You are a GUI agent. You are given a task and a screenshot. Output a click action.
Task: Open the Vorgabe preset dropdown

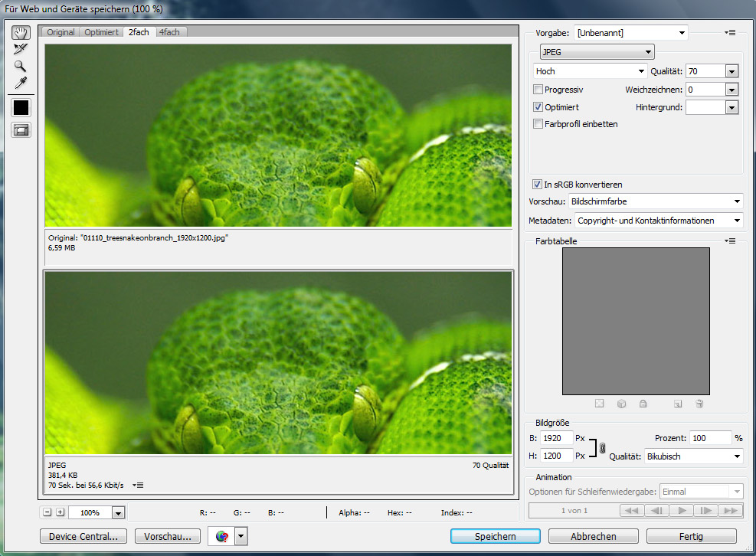(x=631, y=33)
